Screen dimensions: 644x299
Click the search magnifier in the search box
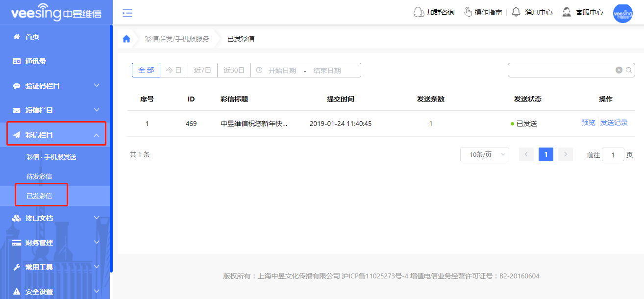click(629, 70)
